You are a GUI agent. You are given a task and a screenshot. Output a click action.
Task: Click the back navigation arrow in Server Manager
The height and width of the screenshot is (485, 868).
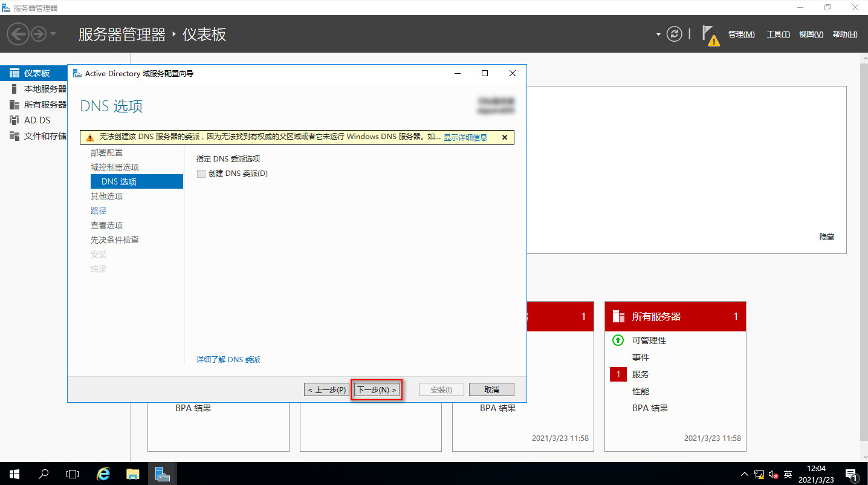tap(18, 34)
